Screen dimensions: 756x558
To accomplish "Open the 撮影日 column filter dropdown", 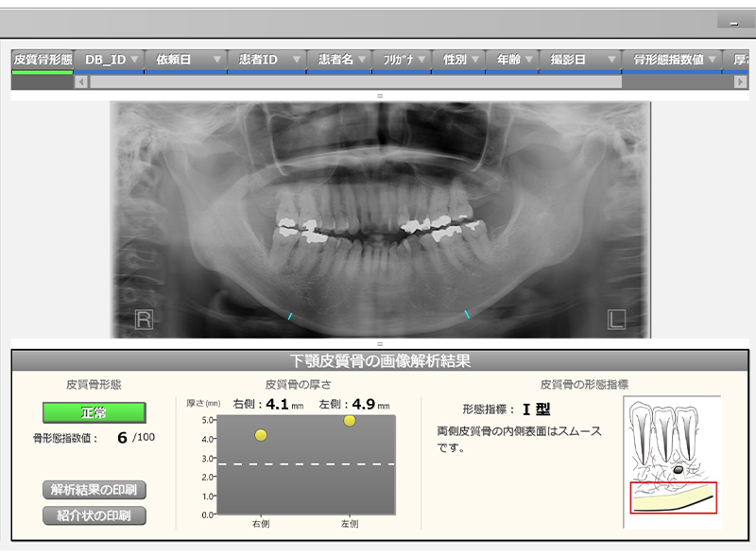I will pos(608,60).
